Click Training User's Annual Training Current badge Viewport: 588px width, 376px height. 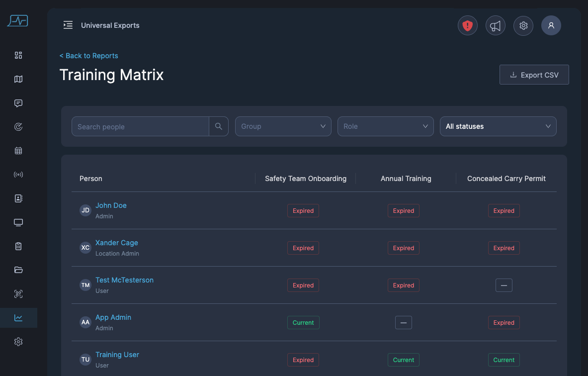point(404,360)
